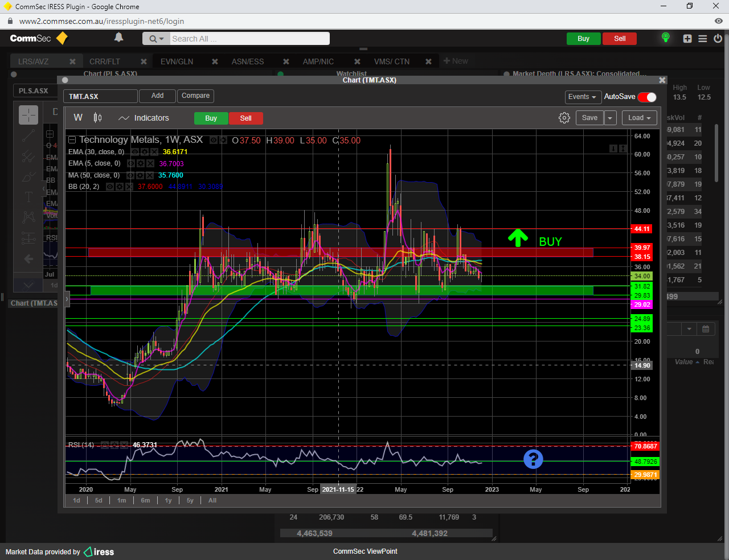
Task: Toggle the AutoSave switch
Action: tap(647, 97)
